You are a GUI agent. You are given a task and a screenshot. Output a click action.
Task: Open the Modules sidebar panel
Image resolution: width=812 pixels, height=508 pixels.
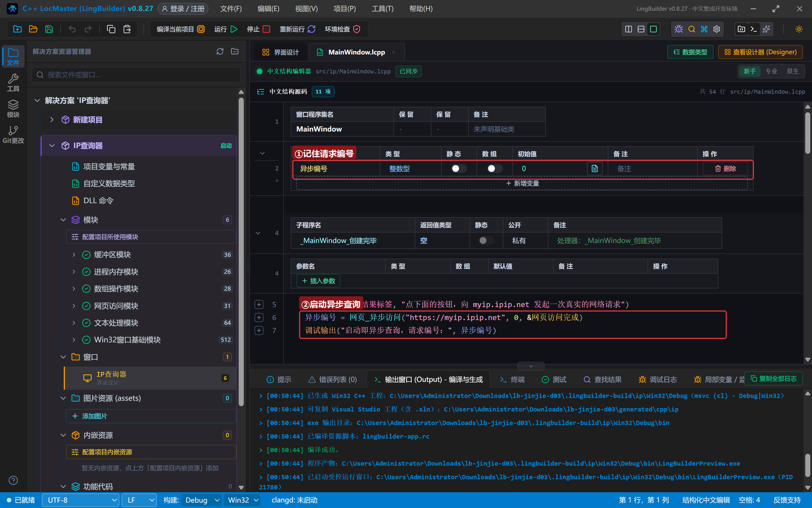click(x=13, y=109)
